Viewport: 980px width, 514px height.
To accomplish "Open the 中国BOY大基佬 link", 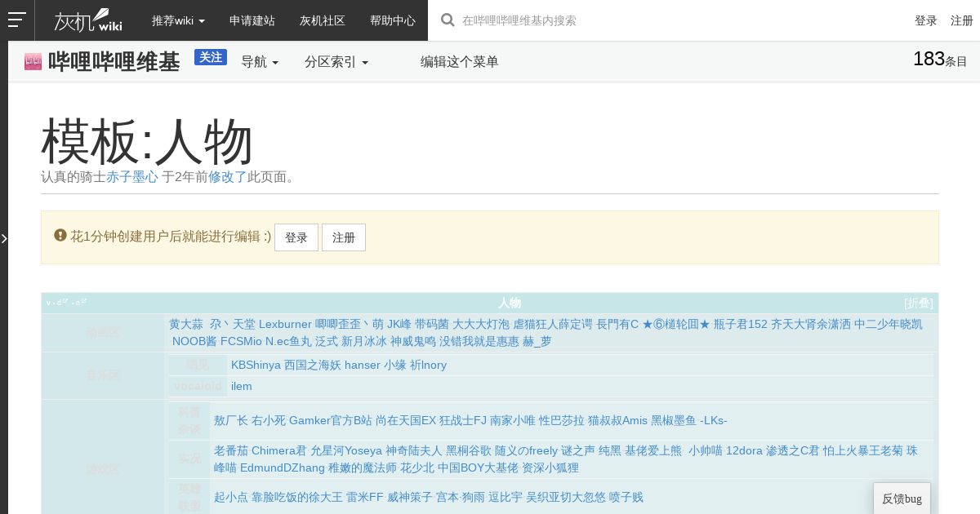I will [x=478, y=467].
